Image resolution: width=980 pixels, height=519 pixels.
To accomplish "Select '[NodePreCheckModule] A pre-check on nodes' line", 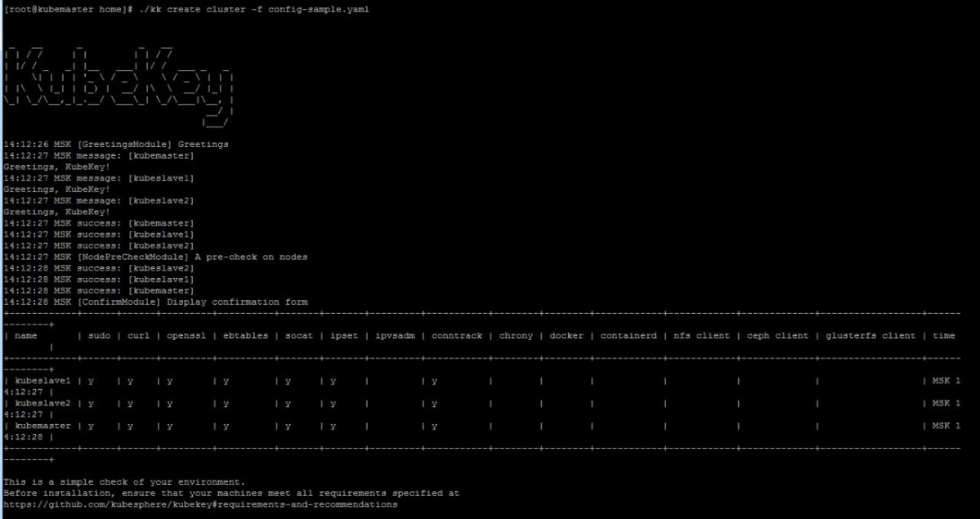I will (x=155, y=257).
